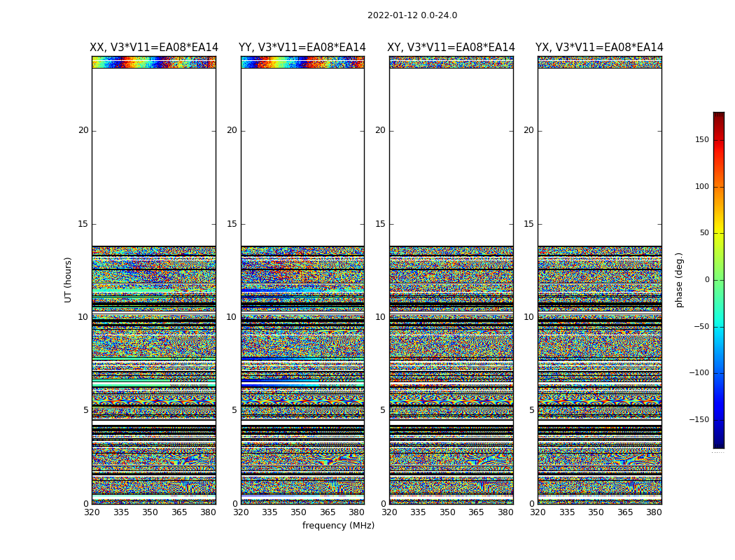
Task: Click the 350 frequency tick under XX panel
Action: coord(150,512)
